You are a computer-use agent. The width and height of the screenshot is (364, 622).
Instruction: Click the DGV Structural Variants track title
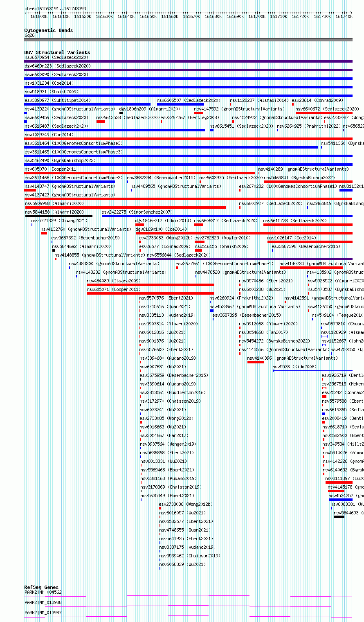[57, 52]
